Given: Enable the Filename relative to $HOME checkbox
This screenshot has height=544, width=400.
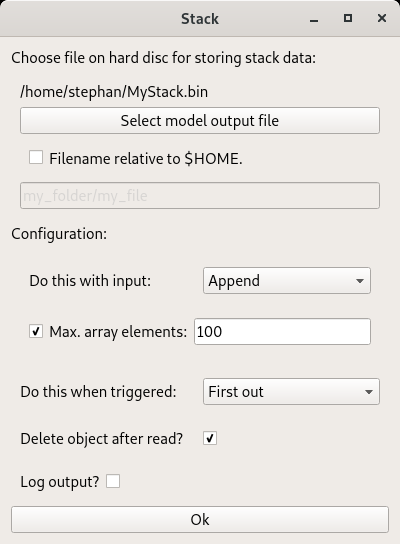Looking at the screenshot, I should point(36,158).
